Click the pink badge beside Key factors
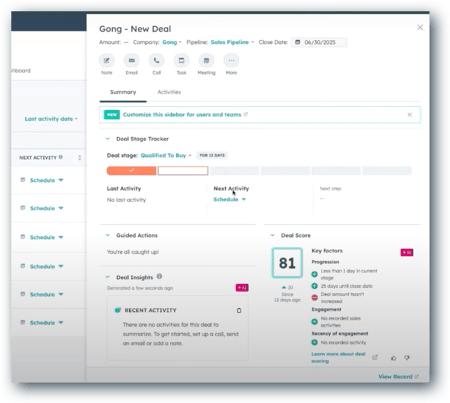The width and height of the screenshot is (450, 403). pos(407,253)
